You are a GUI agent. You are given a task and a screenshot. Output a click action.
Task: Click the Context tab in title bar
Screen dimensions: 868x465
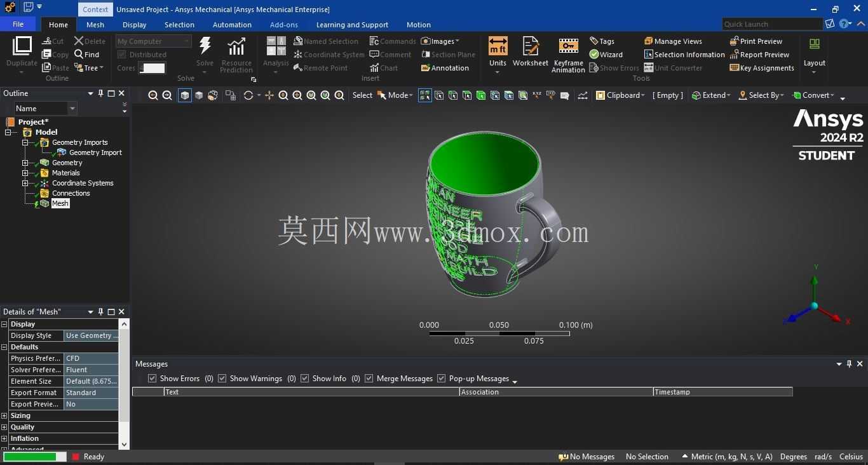95,10
